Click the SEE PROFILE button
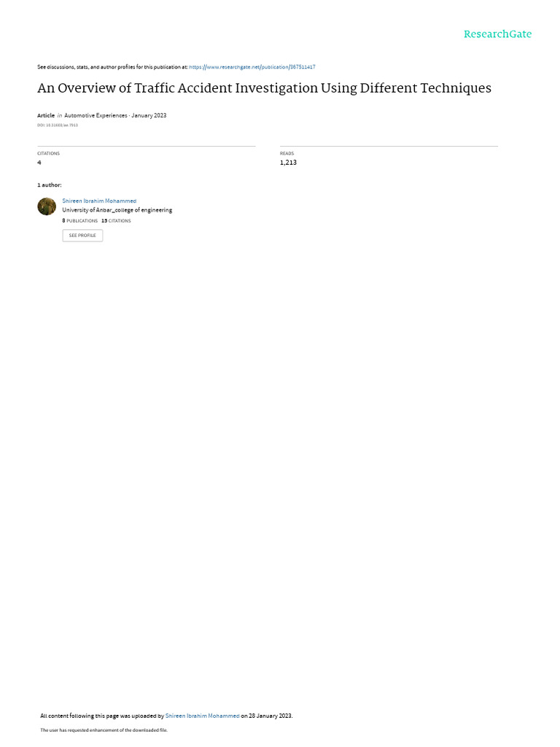Screen dimensions: 560x747 click(x=82, y=236)
